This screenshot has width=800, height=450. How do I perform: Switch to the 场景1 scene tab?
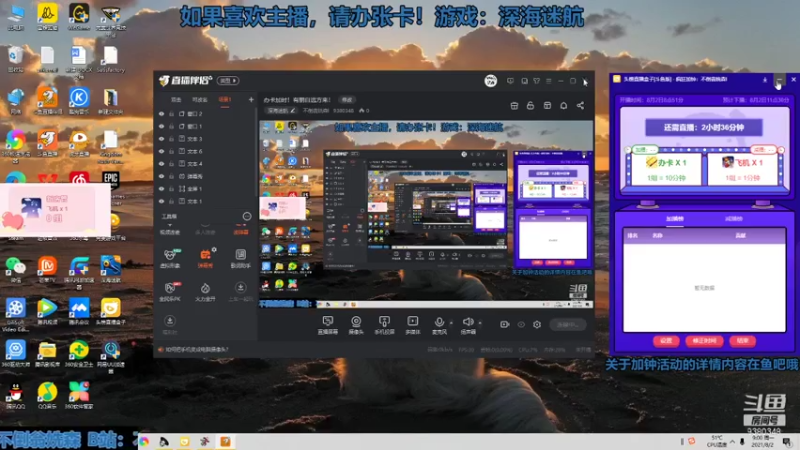tap(225, 99)
